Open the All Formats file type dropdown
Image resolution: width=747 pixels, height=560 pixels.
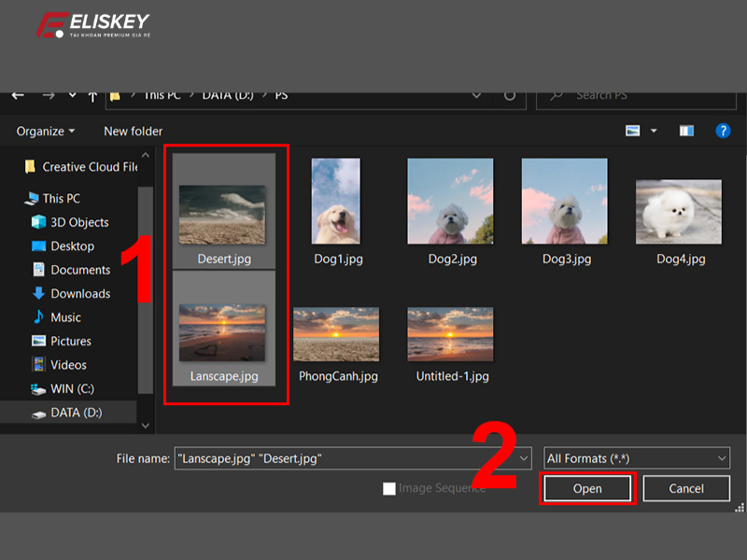(636, 457)
